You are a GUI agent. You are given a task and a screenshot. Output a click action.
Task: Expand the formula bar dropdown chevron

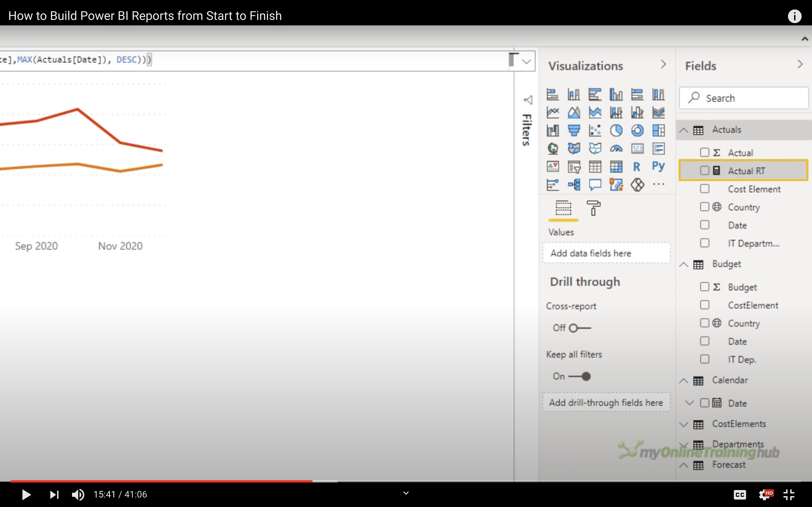click(527, 62)
